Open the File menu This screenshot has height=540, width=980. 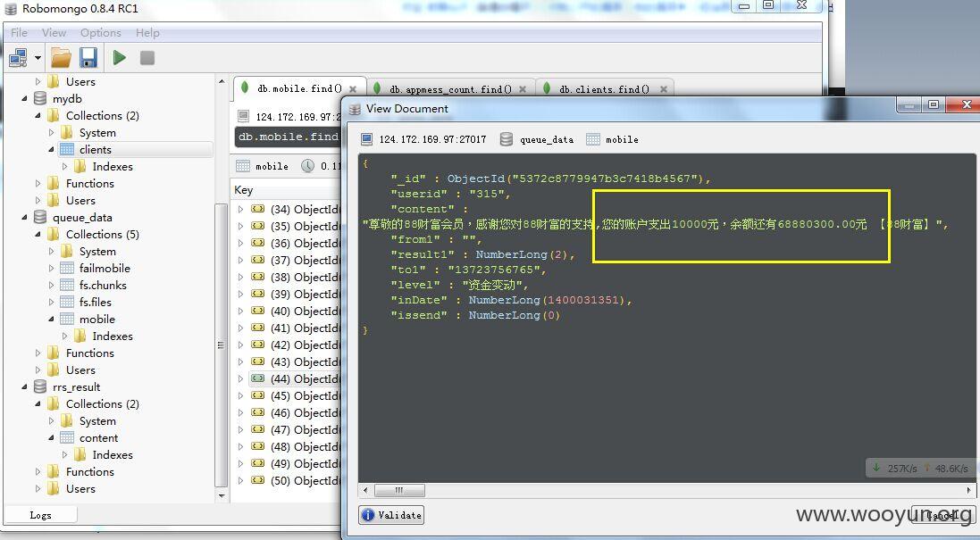click(x=19, y=32)
